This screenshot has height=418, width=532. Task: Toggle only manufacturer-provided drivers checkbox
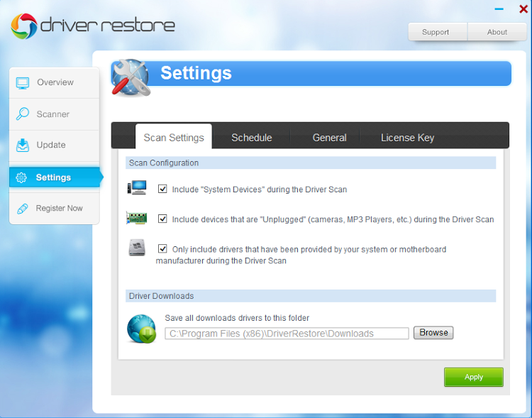(x=162, y=248)
